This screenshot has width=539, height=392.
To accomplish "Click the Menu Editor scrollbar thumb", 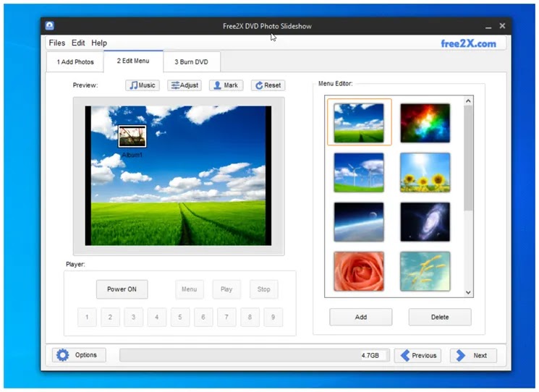I will click(x=468, y=158).
